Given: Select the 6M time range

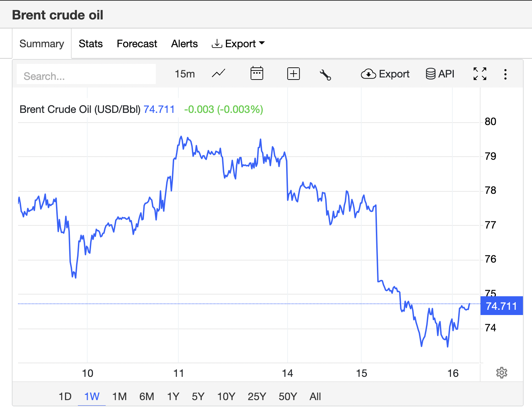Looking at the screenshot, I should coord(147,396).
